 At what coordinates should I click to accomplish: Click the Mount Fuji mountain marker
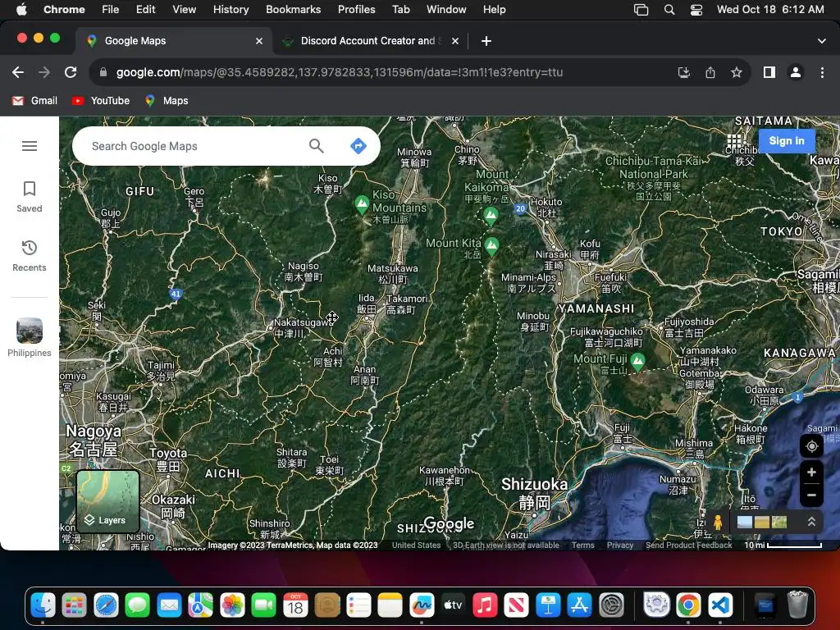tap(637, 362)
